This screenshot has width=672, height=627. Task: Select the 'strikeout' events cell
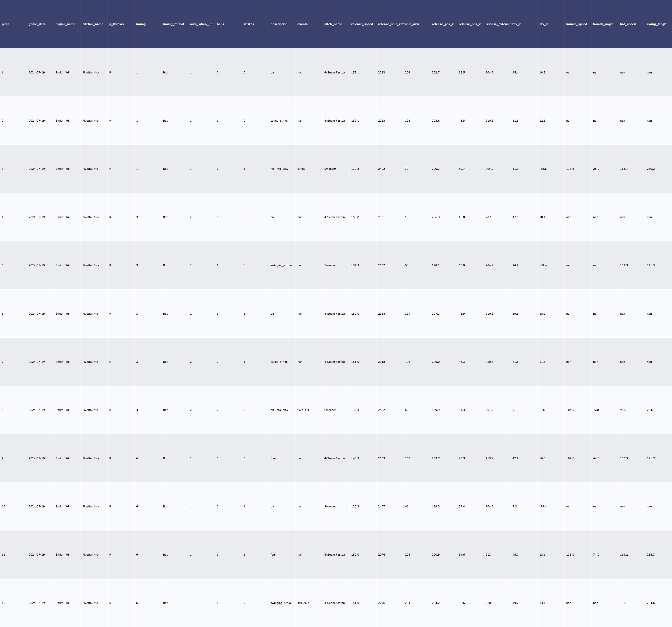click(303, 603)
